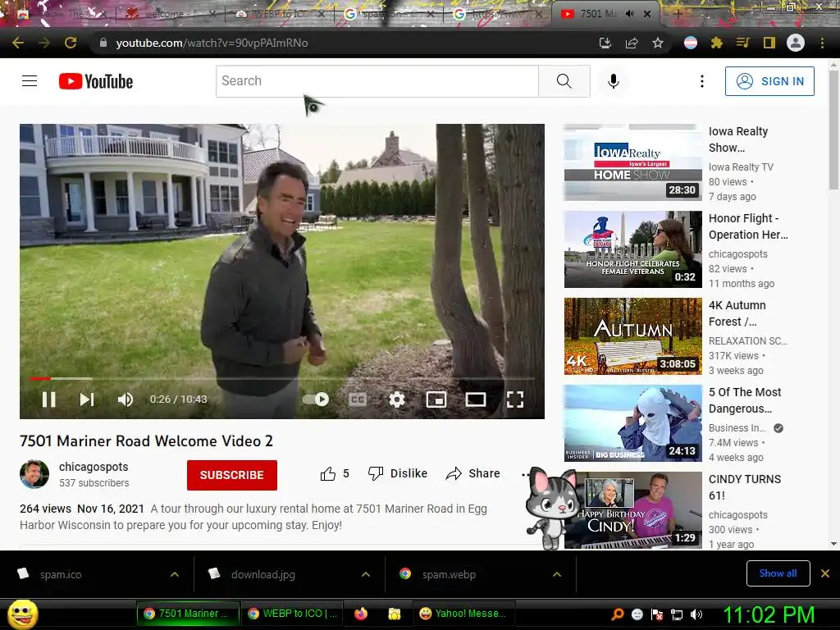Share this page from address bar
The width and height of the screenshot is (840, 630).
pyautogui.click(x=632, y=43)
